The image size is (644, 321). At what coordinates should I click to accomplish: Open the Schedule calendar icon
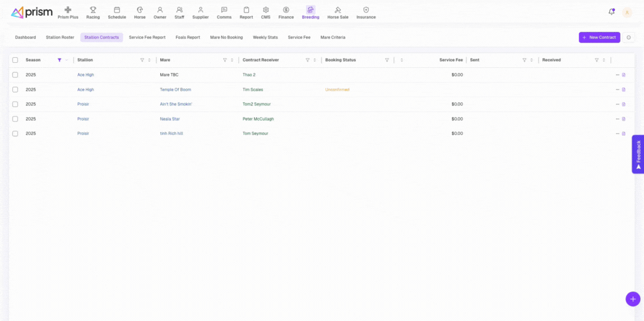[x=117, y=10]
